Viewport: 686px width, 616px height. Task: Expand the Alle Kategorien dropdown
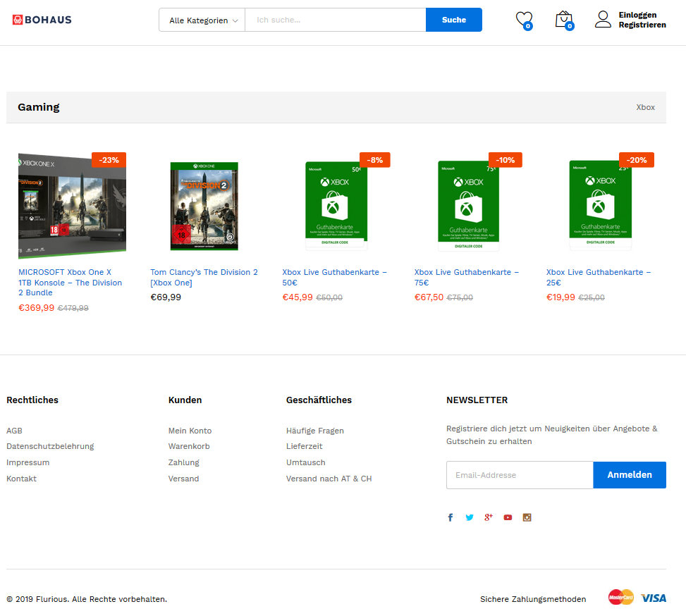tap(202, 20)
